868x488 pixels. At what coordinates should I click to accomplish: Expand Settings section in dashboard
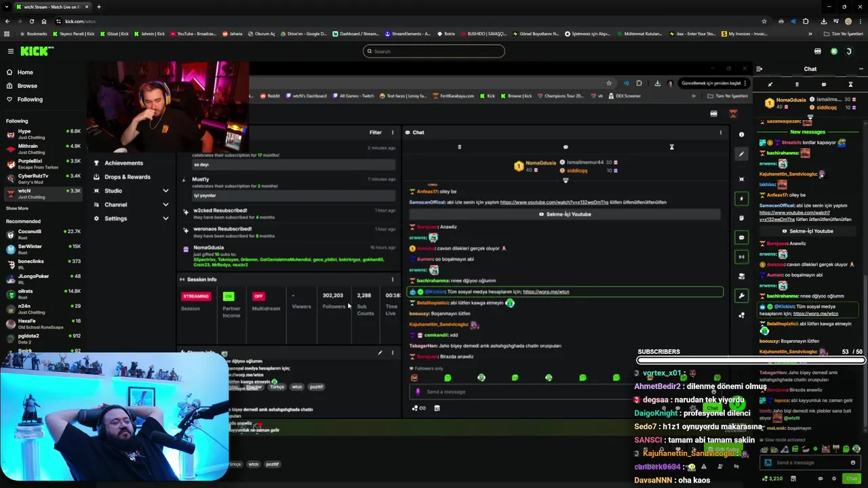click(132, 219)
